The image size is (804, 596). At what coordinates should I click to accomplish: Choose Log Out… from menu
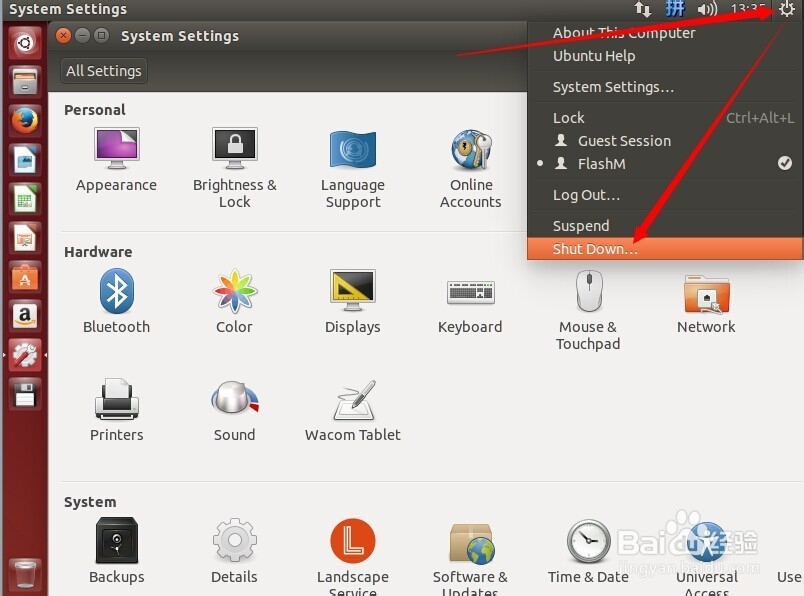[666, 195]
